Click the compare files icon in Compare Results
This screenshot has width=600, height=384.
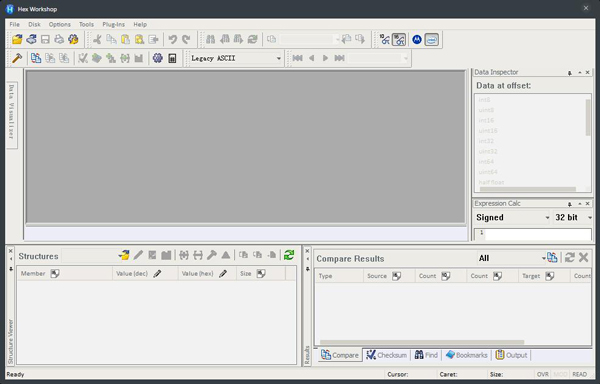[552, 257]
